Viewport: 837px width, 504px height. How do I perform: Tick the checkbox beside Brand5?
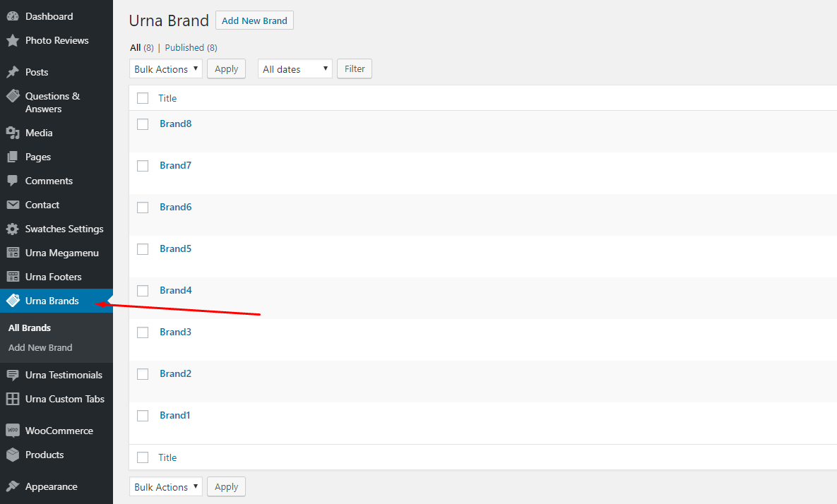click(x=143, y=249)
